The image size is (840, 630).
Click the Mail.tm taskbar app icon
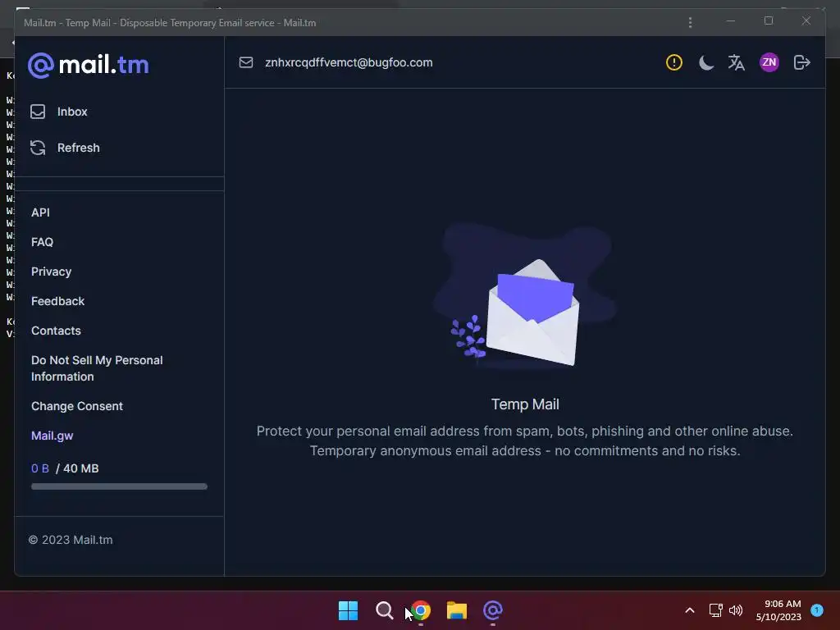[493, 610]
